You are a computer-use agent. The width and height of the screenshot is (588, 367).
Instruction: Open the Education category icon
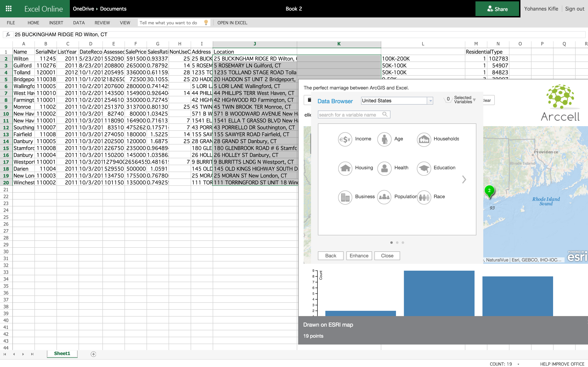[424, 168]
